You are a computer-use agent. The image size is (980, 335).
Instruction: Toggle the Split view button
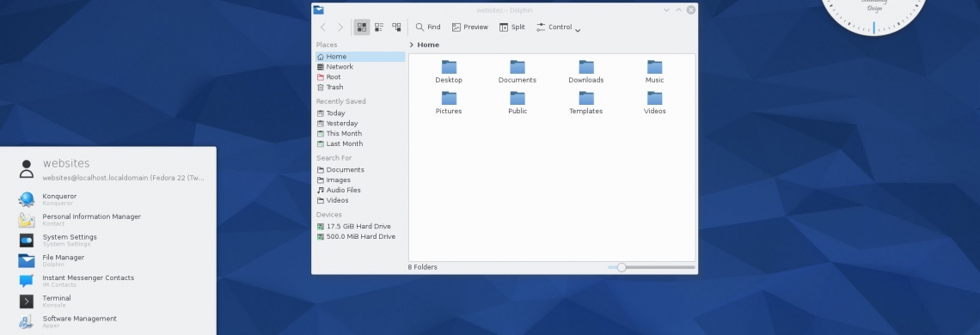(511, 27)
